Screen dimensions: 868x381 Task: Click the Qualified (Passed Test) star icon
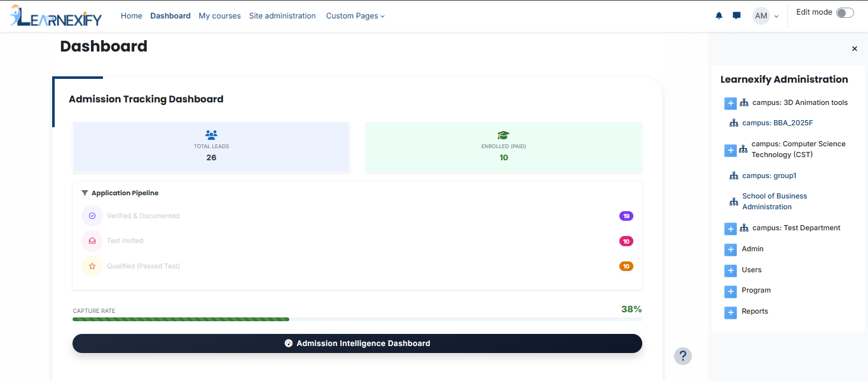click(92, 267)
